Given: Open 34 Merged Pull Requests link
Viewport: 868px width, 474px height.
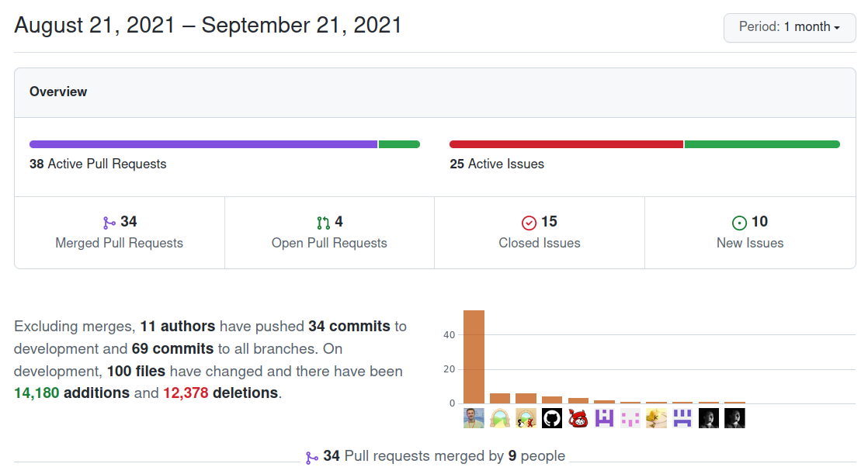Looking at the screenshot, I should pyautogui.click(x=119, y=232).
